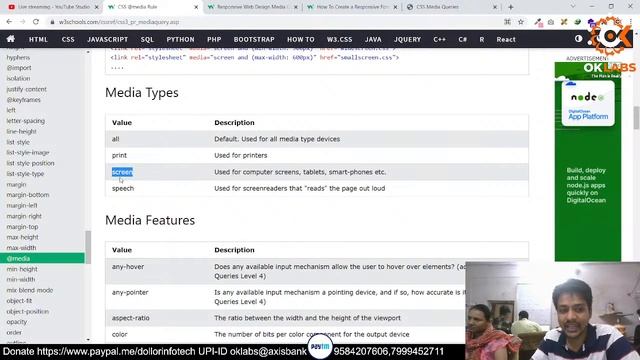Click the main page vertical scrollbar
Viewport: 640px width, 360px height.
[636, 118]
